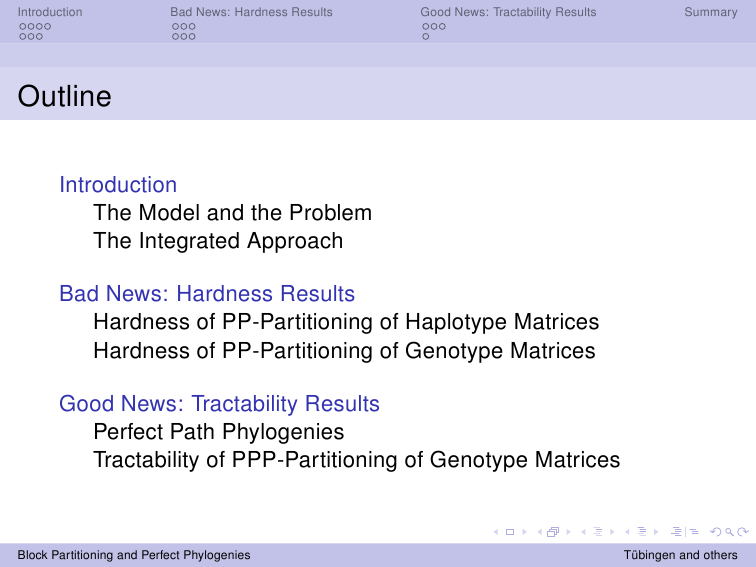Click the back undo-arrow navigation icon
Viewport: 756px width, 567px height.
[716, 532]
